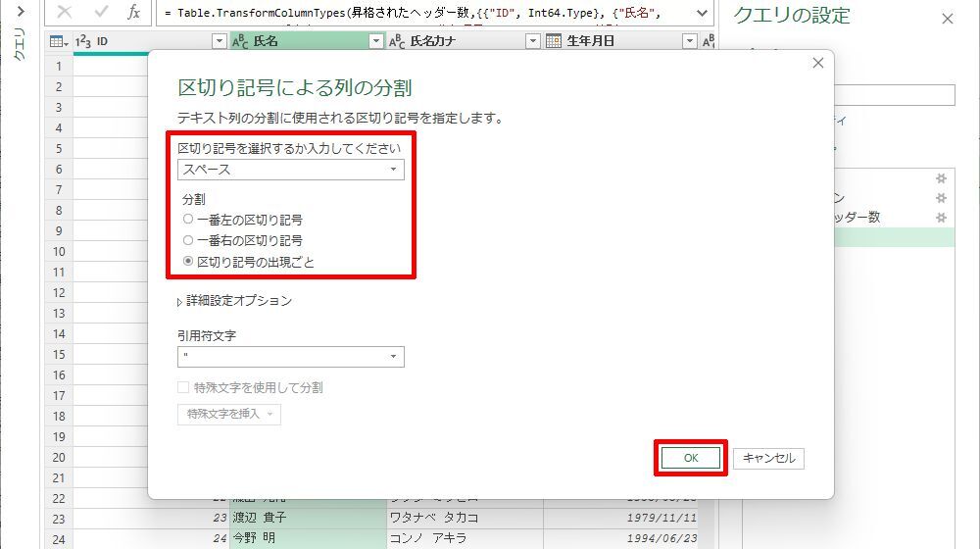Click the キャンセル button
This screenshot has width=980, height=549.
pyautogui.click(x=768, y=458)
